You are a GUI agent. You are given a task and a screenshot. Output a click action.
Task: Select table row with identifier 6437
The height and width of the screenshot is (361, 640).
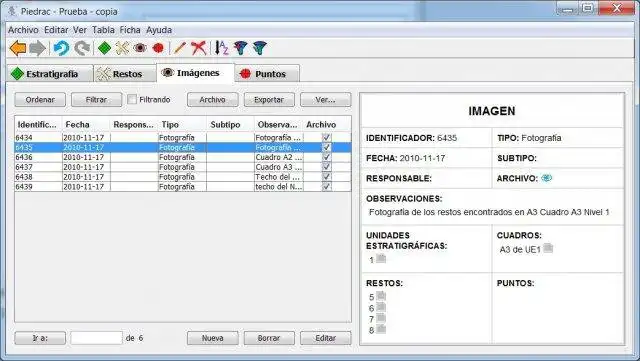tap(183, 167)
